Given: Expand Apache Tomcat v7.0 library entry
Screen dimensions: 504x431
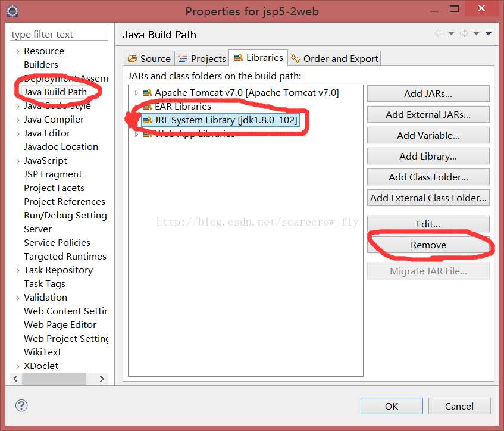Looking at the screenshot, I should coord(136,93).
